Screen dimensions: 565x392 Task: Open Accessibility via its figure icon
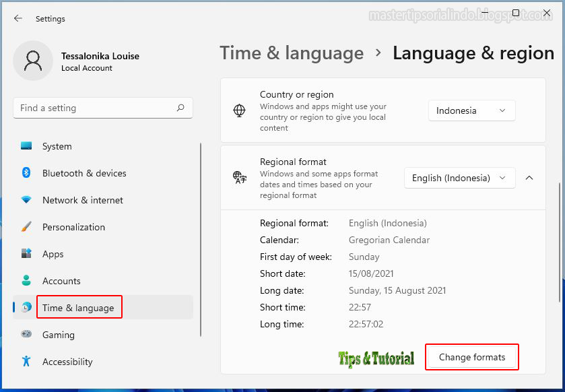[x=27, y=362]
